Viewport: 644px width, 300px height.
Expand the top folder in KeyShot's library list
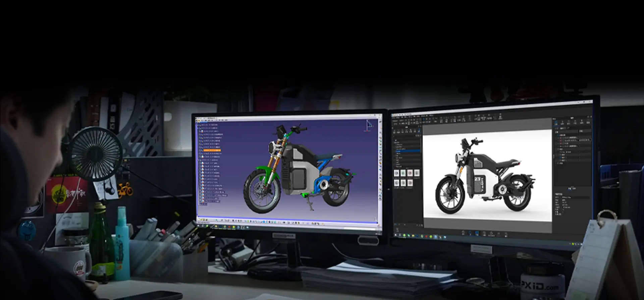[x=395, y=140]
